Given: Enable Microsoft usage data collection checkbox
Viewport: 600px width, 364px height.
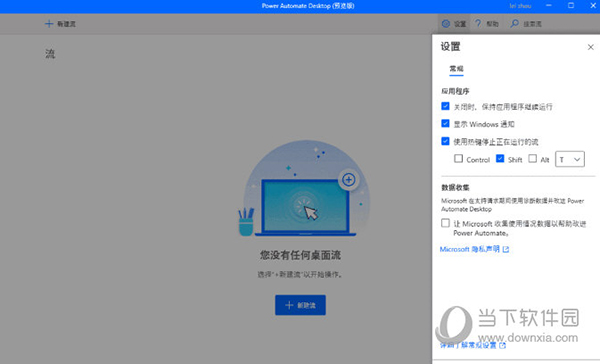Looking at the screenshot, I should pyautogui.click(x=445, y=223).
